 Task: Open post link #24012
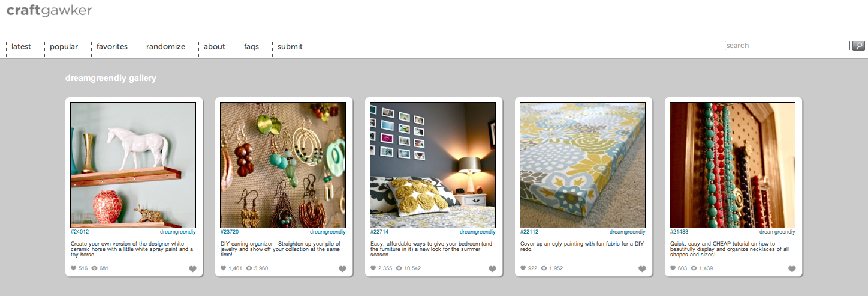point(80,231)
